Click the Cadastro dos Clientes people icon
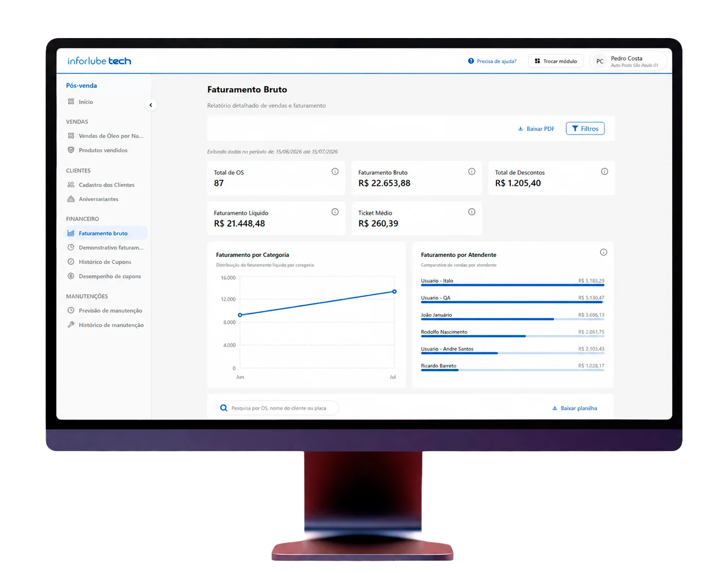This screenshot has width=728, height=573. [x=71, y=184]
